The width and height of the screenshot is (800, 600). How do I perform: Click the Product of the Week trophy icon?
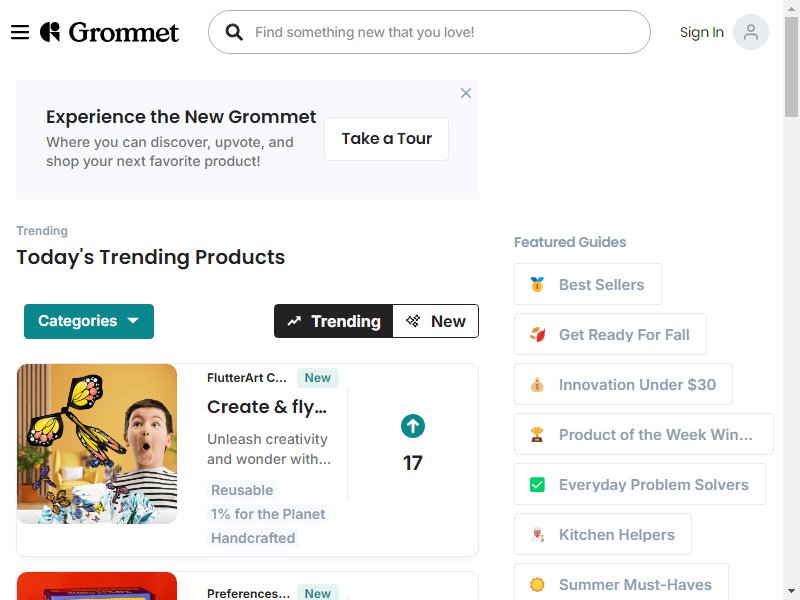pos(537,434)
